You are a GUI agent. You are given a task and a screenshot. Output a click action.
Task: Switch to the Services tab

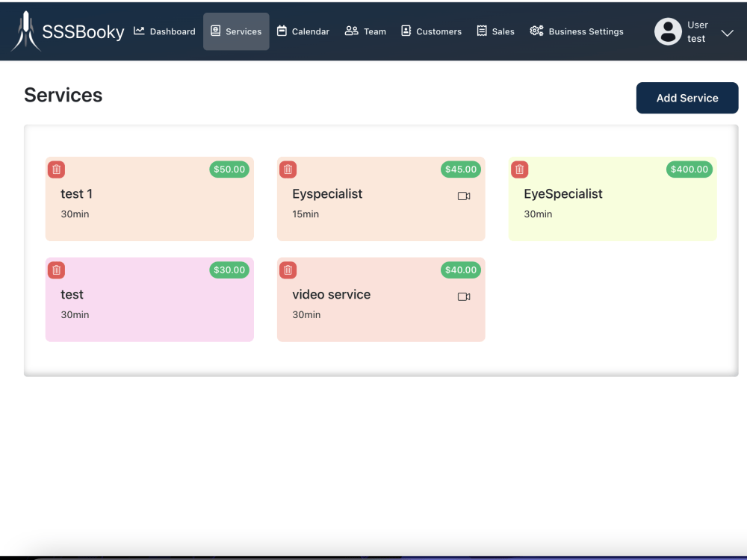[x=236, y=31]
